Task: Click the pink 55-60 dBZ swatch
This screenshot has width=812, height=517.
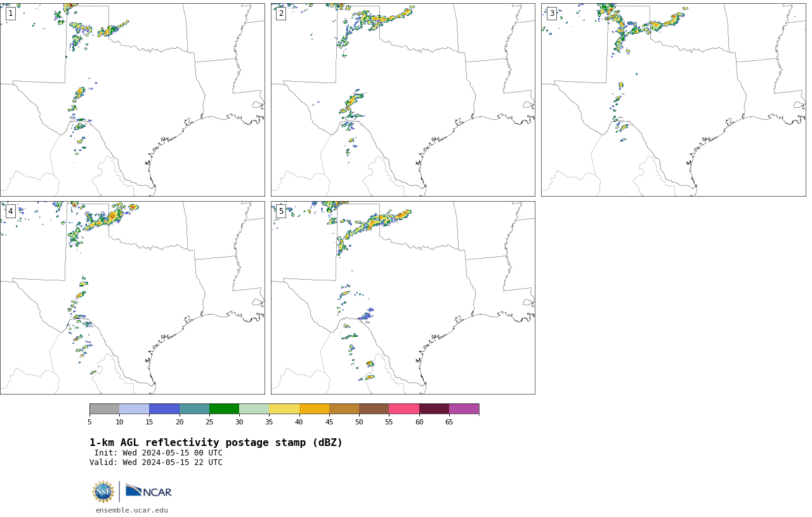Action: (x=404, y=409)
